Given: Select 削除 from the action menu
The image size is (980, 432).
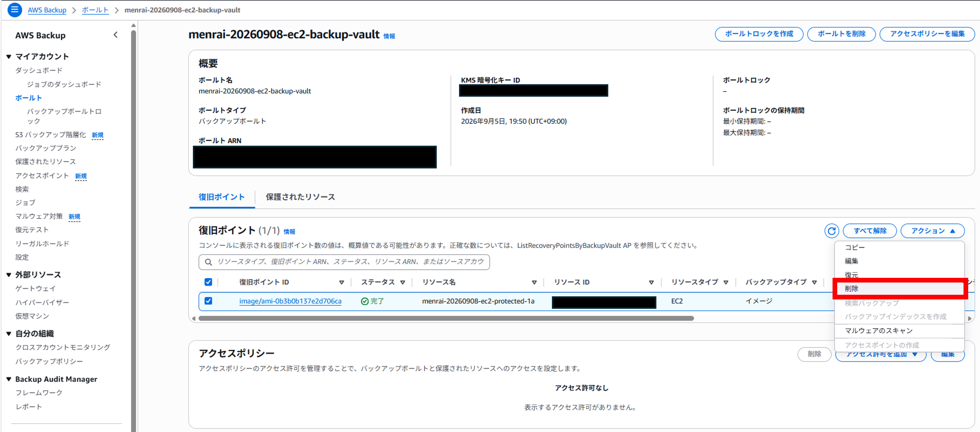Looking at the screenshot, I should (x=899, y=289).
